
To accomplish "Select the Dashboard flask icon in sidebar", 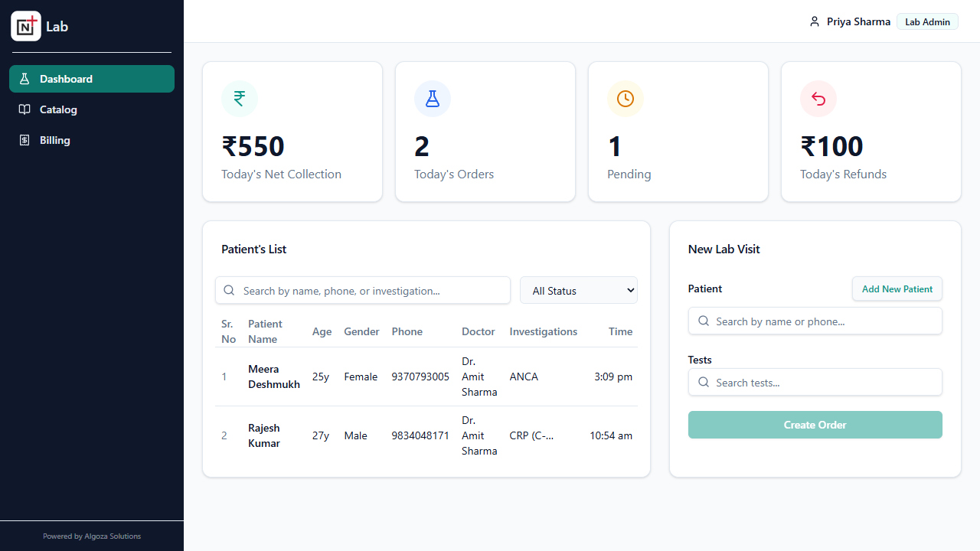I will tap(24, 78).
